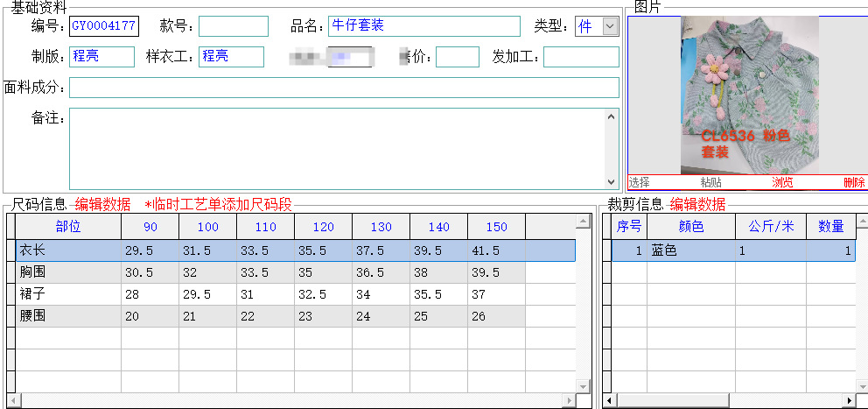Click the size 130 column header
868x409 pixels.
(381, 227)
